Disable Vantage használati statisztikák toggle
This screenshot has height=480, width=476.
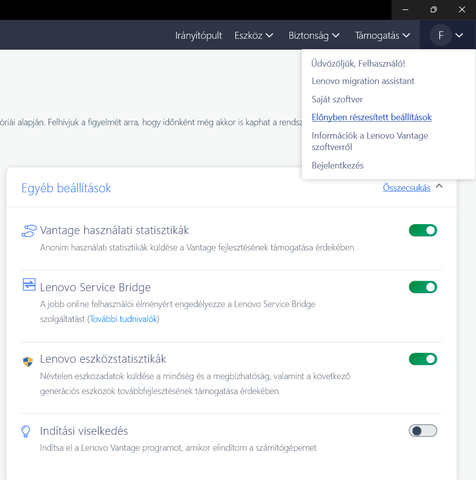423,230
